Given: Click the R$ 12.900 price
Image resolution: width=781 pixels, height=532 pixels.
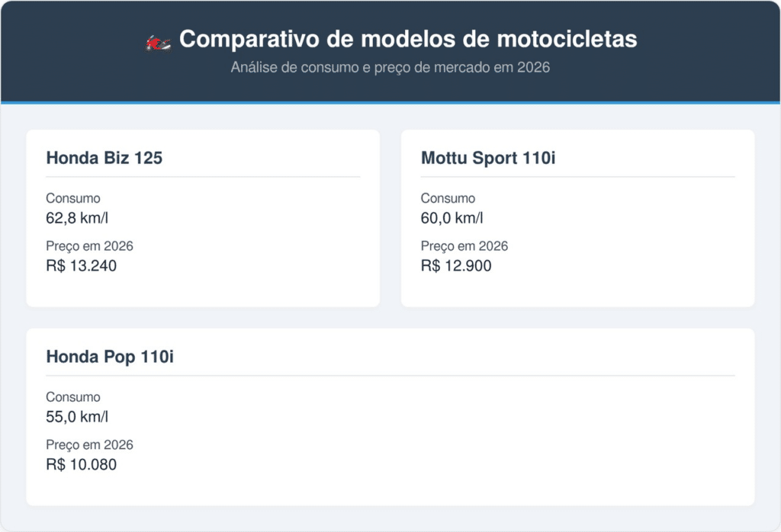Looking at the screenshot, I should tap(456, 266).
